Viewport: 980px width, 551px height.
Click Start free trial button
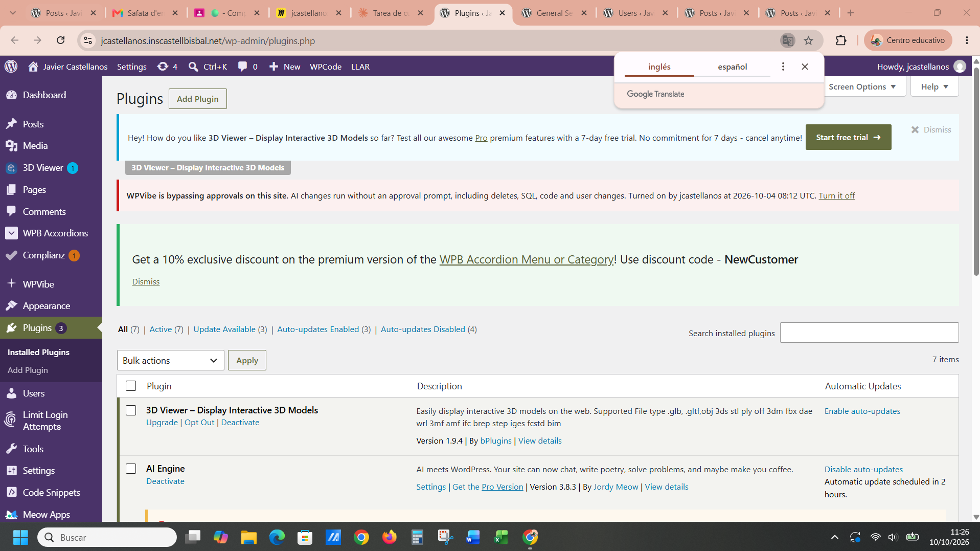(848, 137)
